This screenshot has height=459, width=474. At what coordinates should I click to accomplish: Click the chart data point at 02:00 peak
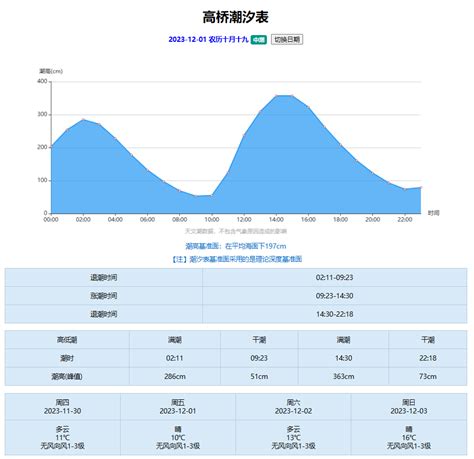click(x=83, y=119)
